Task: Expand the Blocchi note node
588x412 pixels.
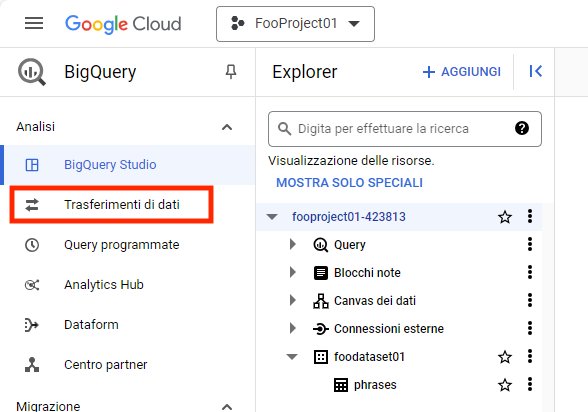Action: click(292, 273)
